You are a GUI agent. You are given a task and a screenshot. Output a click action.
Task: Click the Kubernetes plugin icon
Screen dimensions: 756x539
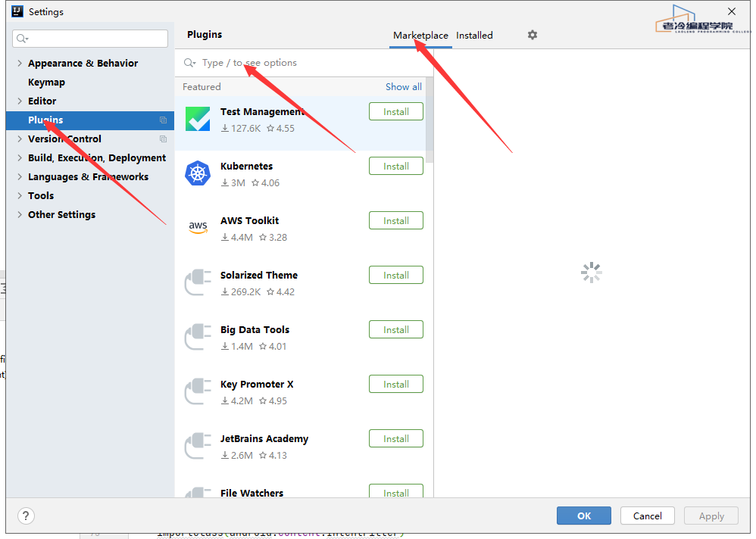pyautogui.click(x=198, y=173)
